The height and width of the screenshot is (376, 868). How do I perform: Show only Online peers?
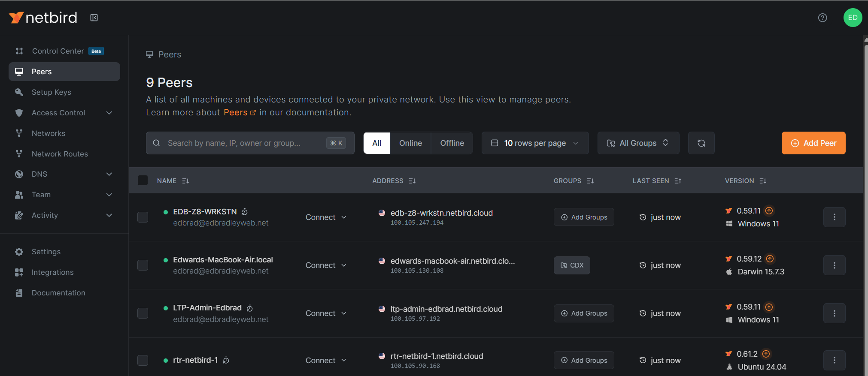point(410,143)
